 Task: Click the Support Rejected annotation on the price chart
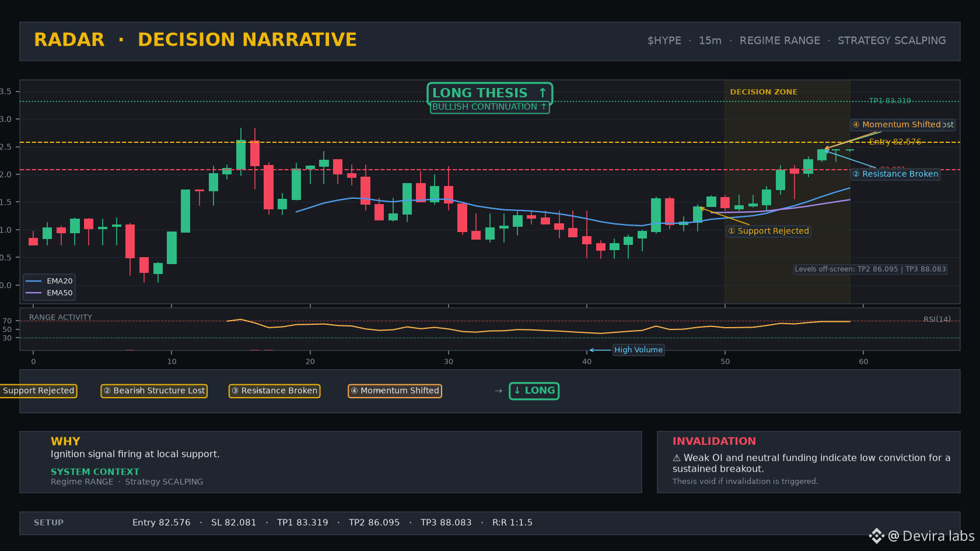pyautogui.click(x=769, y=231)
